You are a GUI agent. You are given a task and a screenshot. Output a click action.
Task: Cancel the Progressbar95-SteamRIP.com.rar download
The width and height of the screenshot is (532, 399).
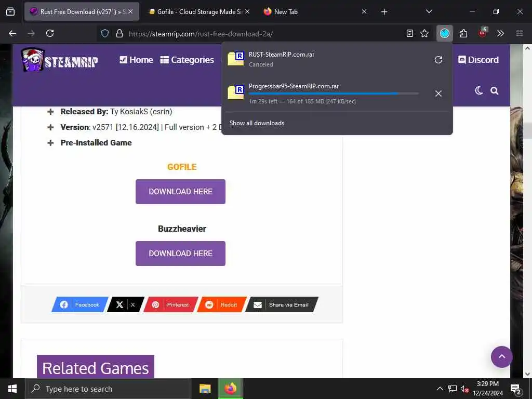point(438,94)
